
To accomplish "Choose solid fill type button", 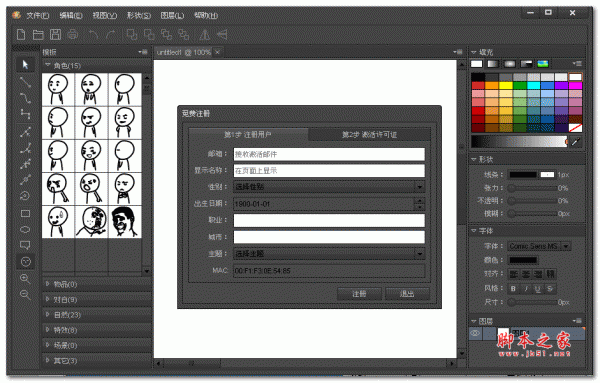I will [x=477, y=64].
